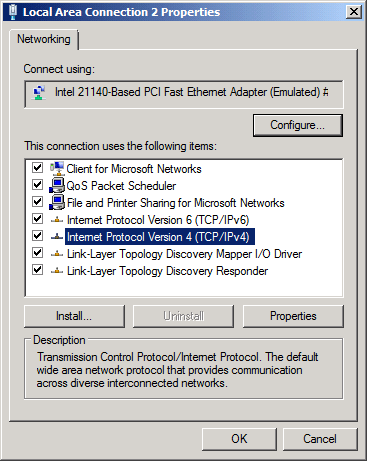Screen dimensions: 367x461
Task: Click the network adapter icon beside Intel 21140
Action: pyautogui.click(x=39, y=92)
